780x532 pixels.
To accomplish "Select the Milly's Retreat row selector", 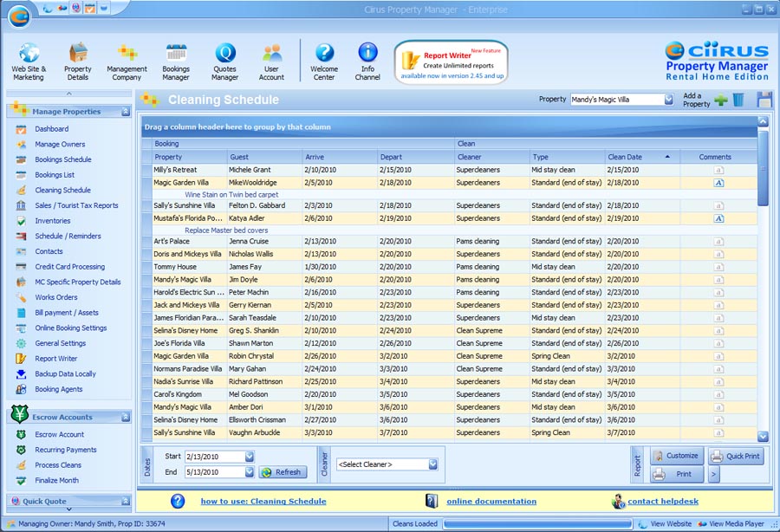I will [x=146, y=170].
